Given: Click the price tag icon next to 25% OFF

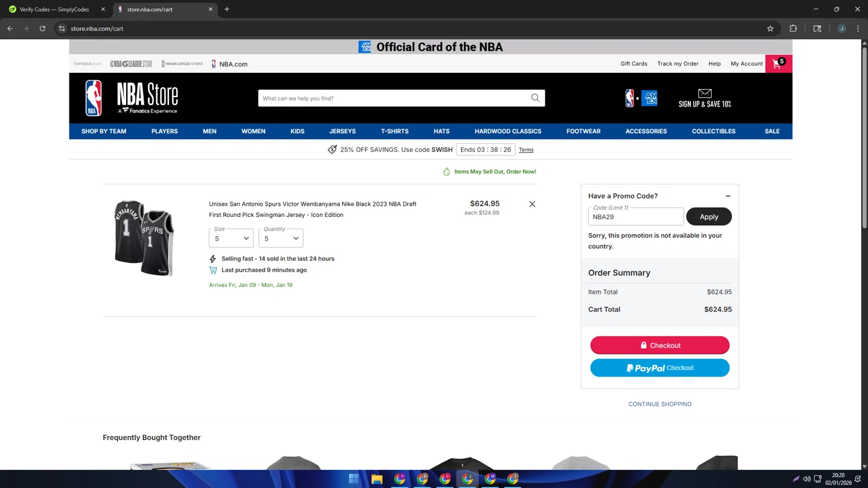Looking at the screenshot, I should pos(332,150).
